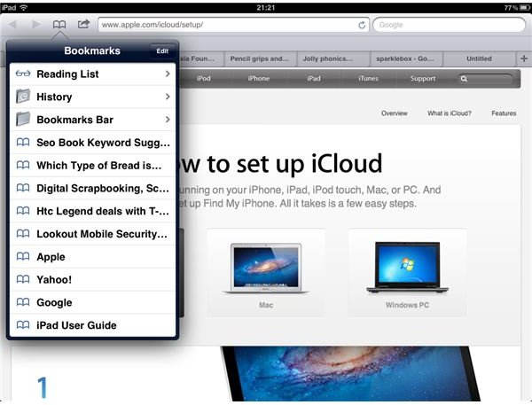Open Support in Apple nav bar

point(423,78)
